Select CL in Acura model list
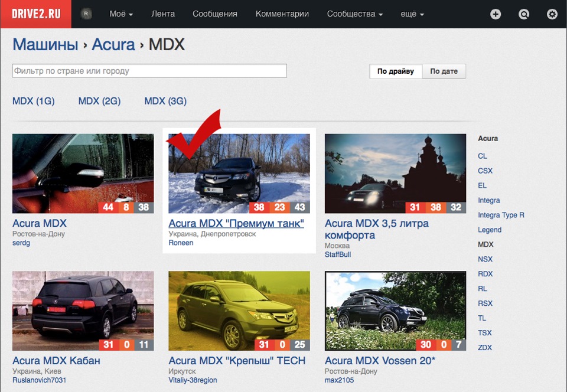 tap(483, 156)
